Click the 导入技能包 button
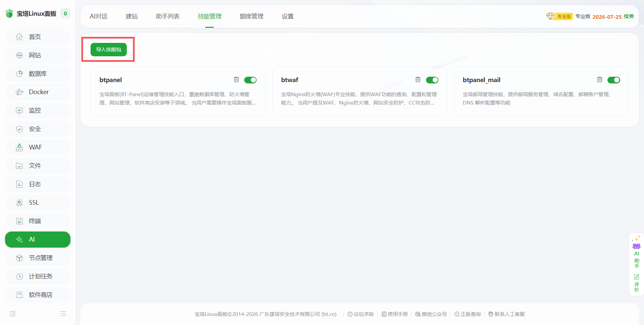Screen dimensions: 644x325 [109, 50]
